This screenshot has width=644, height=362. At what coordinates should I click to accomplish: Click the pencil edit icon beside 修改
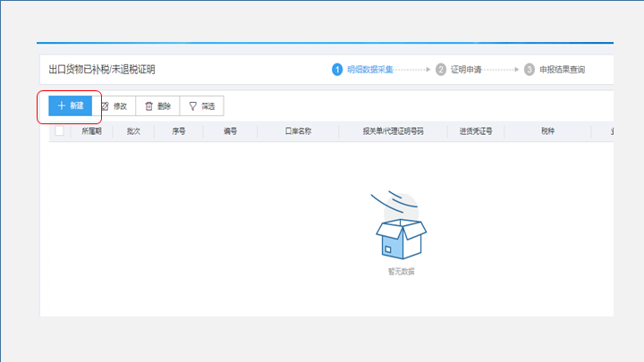click(x=106, y=106)
